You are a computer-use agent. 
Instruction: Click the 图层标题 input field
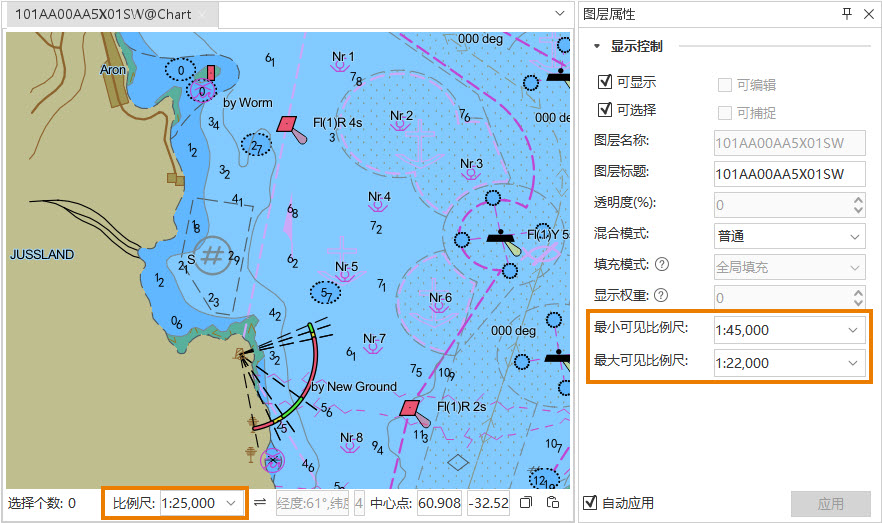[x=788, y=174]
